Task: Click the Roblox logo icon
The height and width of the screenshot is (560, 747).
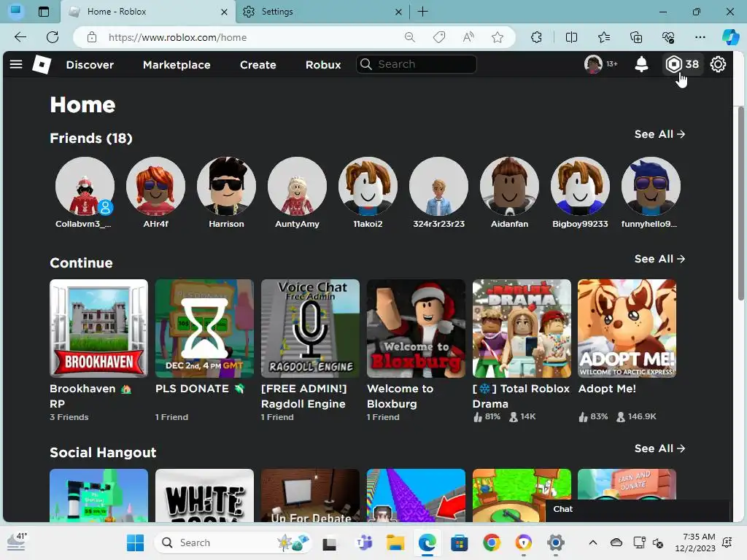Action: pos(42,64)
